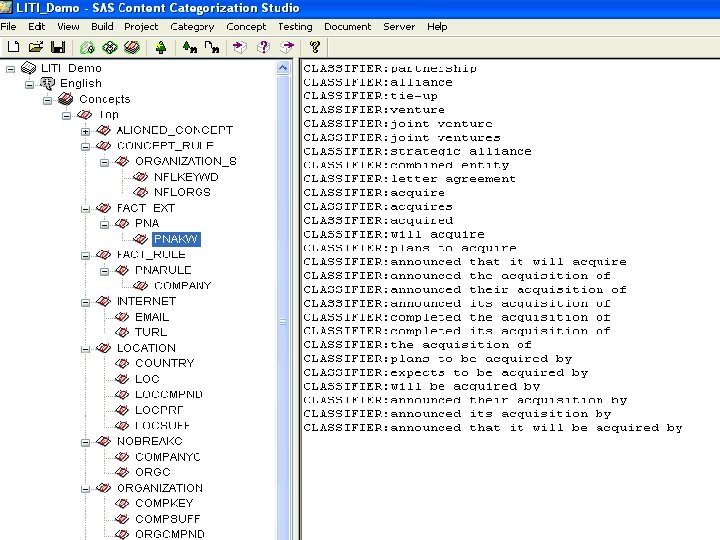This screenshot has height=540, width=720.
Task: Click the concept icon beside NFLKEYWD
Action: [x=141, y=177]
